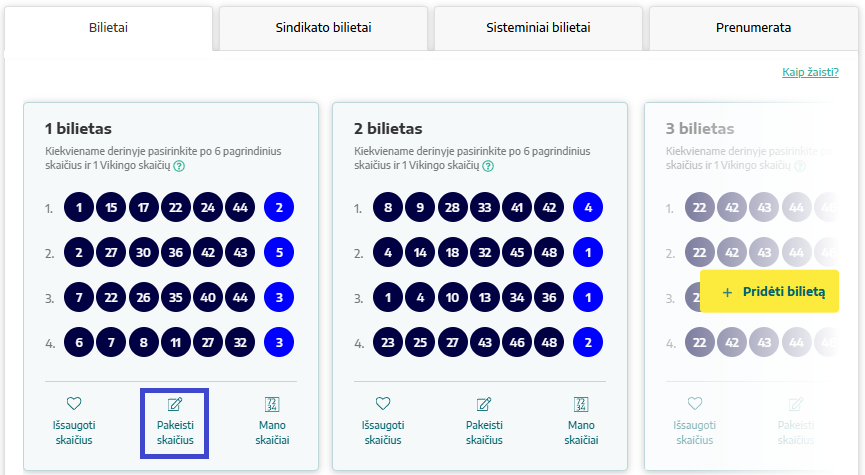Click help question mark in ticket 1 description
This screenshot has width=865, height=475.
point(179,166)
